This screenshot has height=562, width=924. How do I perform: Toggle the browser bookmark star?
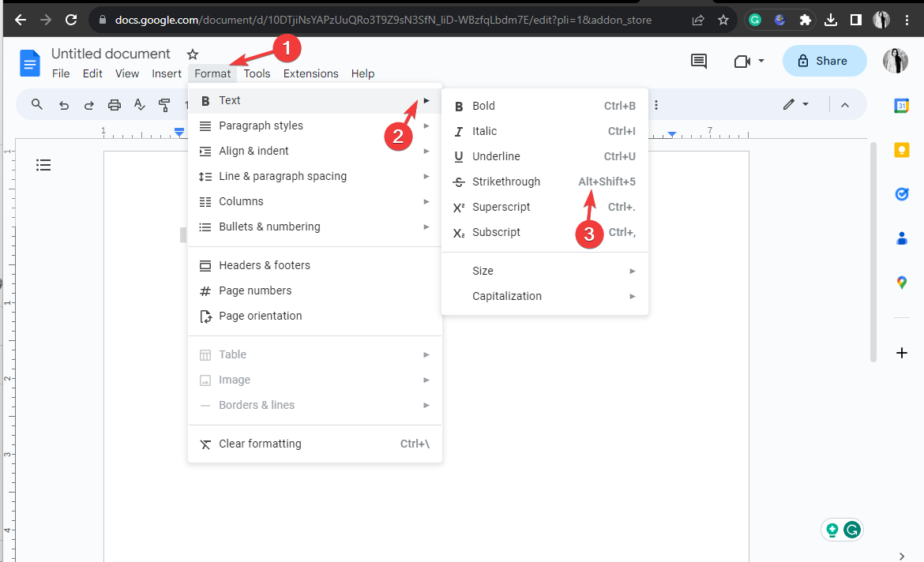point(723,19)
